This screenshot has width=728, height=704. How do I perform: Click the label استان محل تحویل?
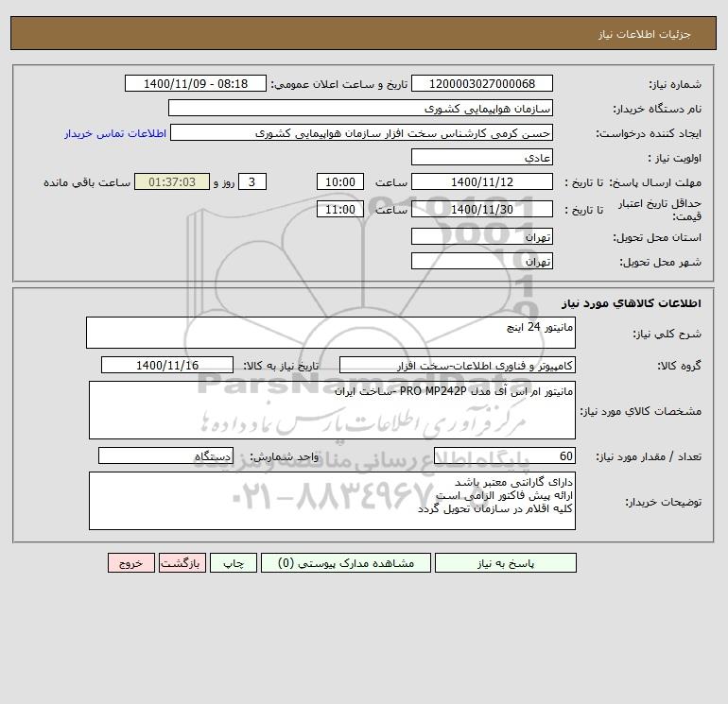pyautogui.click(x=657, y=237)
